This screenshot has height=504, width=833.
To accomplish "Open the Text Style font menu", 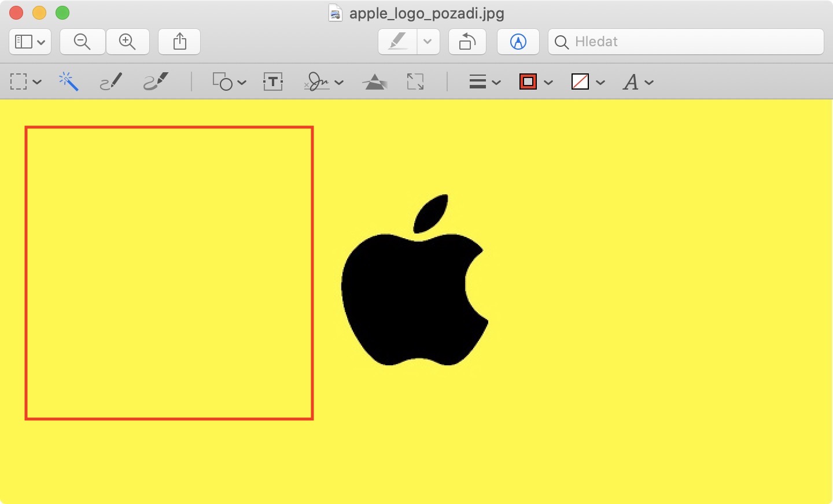I will point(638,82).
